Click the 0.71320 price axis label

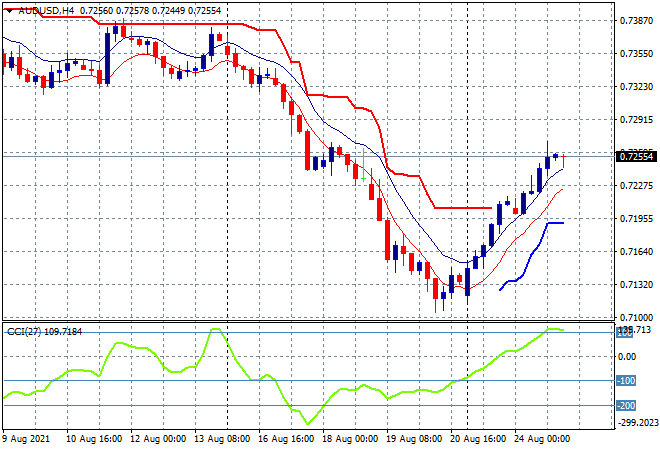tap(636, 285)
